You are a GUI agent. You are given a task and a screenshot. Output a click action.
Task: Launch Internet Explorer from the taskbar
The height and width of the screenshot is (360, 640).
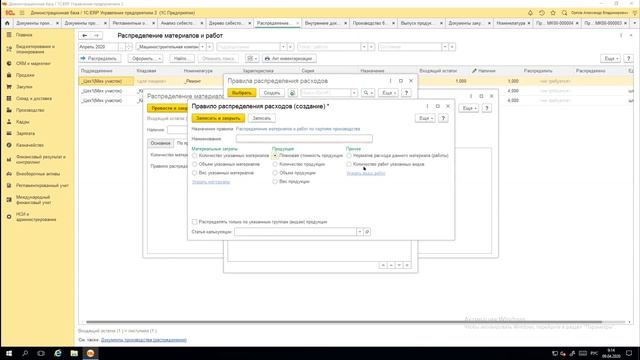58,353
